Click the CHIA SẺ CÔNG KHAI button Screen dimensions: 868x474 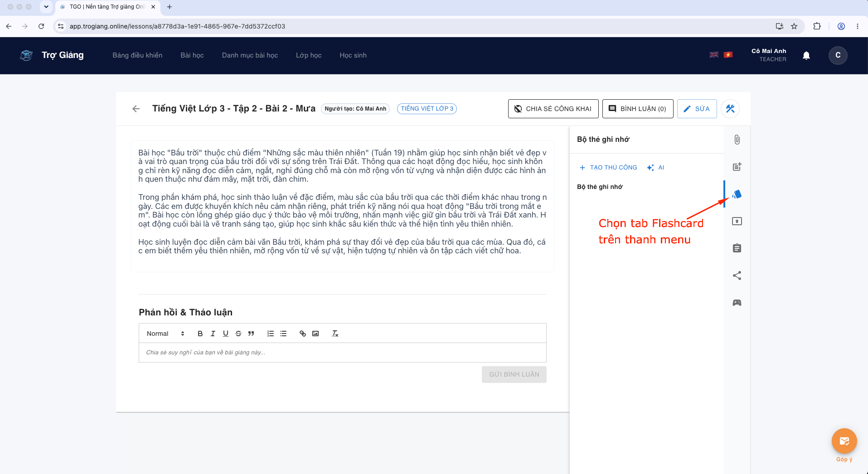tap(553, 109)
